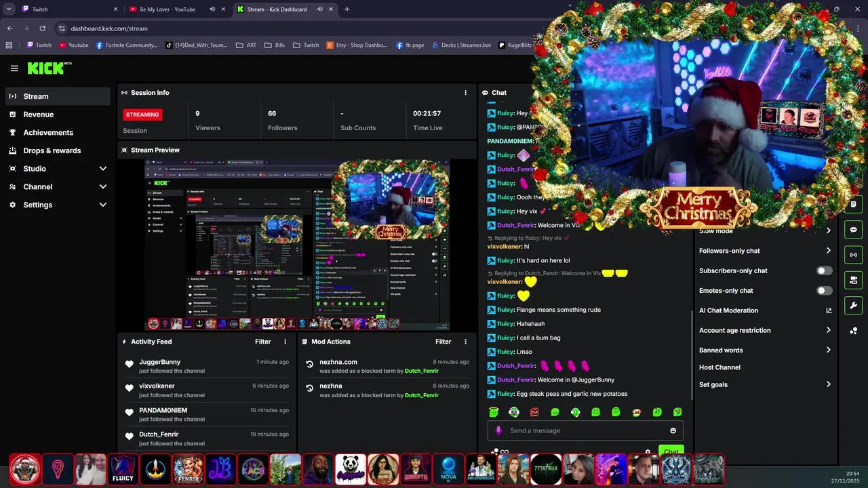Screen dimensions: 868x488
Task: Open the hamburger menu beside Kick logo
Action: [x=14, y=68]
